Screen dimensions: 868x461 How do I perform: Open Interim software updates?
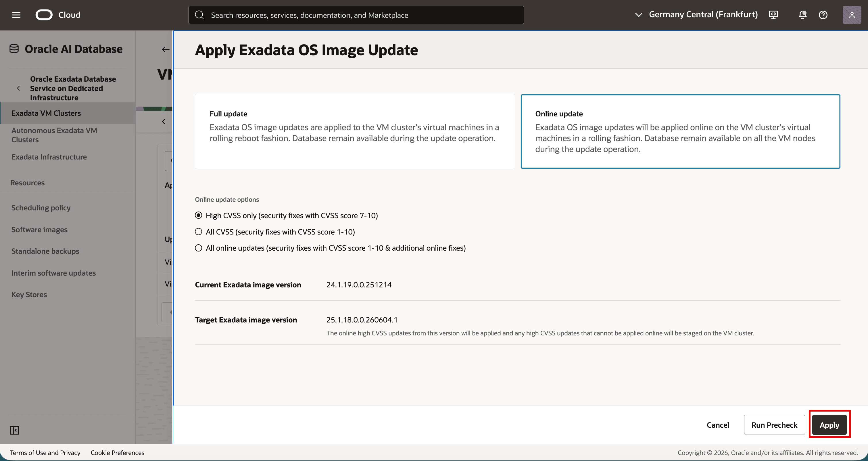[x=53, y=273]
